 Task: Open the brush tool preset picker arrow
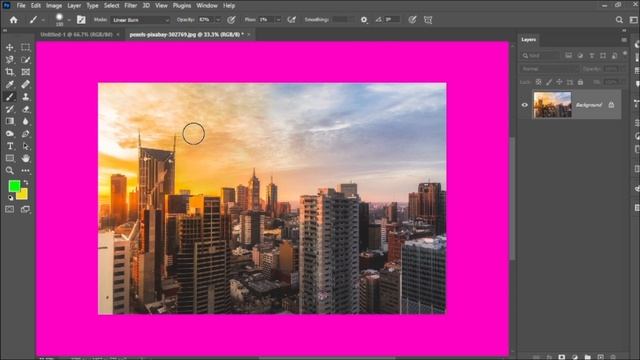[x=43, y=20]
